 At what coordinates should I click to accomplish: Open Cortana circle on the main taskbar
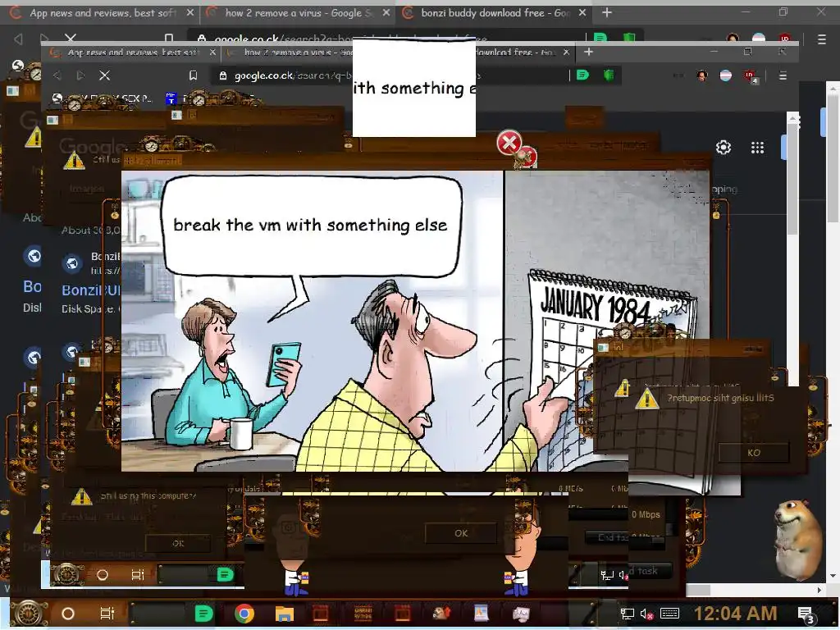(67, 614)
